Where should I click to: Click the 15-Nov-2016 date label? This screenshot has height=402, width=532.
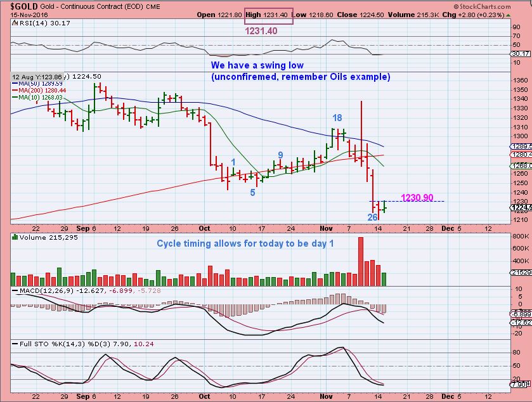[29, 15]
